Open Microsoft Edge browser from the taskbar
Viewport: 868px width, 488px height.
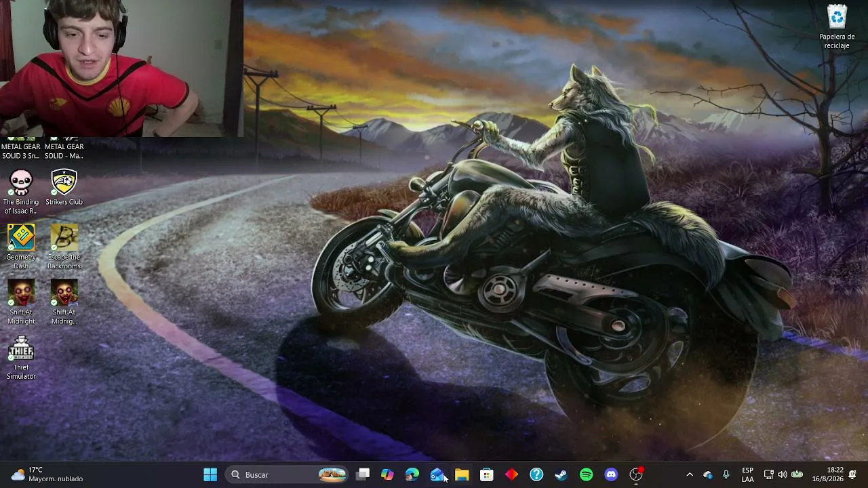pyautogui.click(x=412, y=474)
